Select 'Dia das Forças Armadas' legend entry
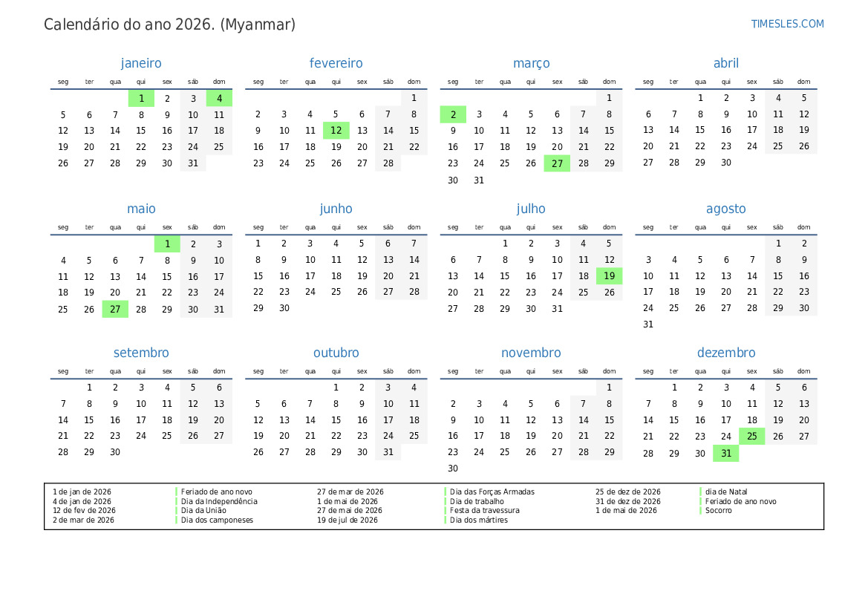 pyautogui.click(x=492, y=491)
